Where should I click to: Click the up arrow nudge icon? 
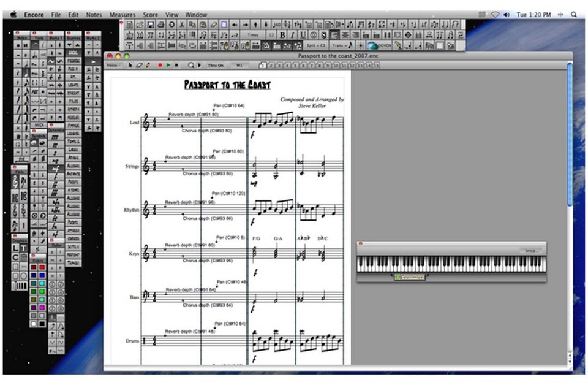tap(255, 25)
